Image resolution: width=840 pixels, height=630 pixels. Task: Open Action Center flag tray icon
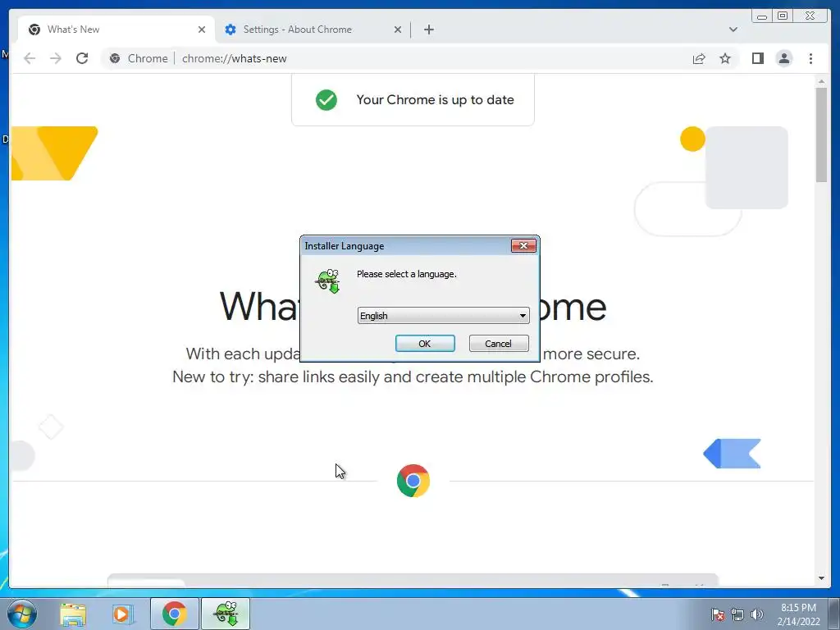[717, 614]
